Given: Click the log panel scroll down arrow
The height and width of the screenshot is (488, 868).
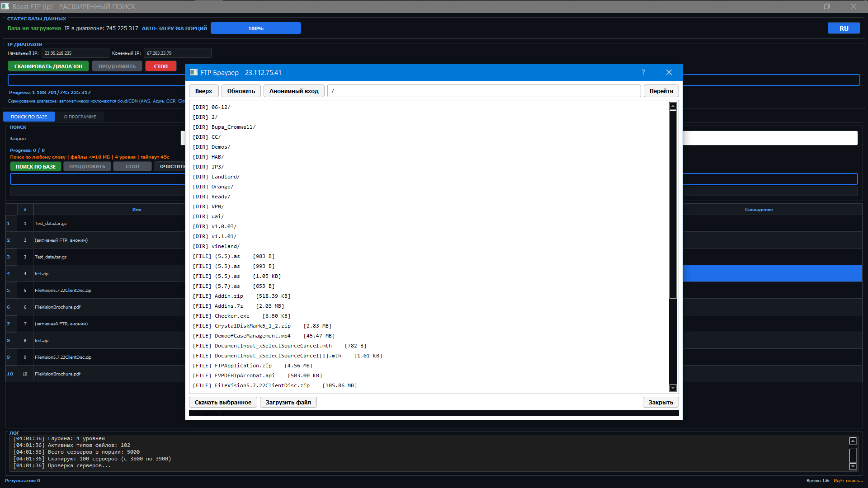Looking at the screenshot, I should [853, 466].
